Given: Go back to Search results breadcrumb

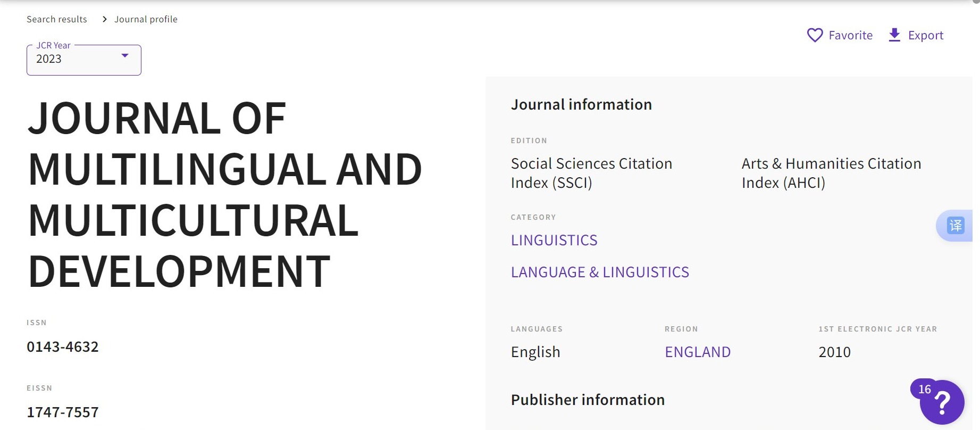Looking at the screenshot, I should [57, 19].
